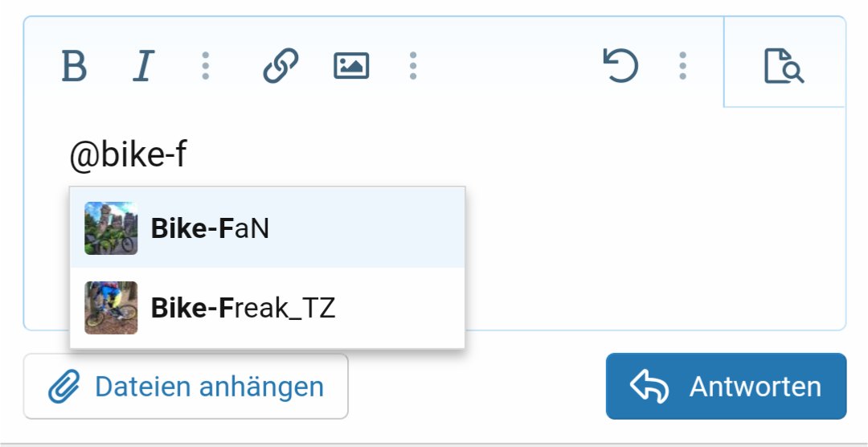868x447 pixels.
Task: Click the reply arrow icon in Antworten
Action: pyautogui.click(x=649, y=386)
